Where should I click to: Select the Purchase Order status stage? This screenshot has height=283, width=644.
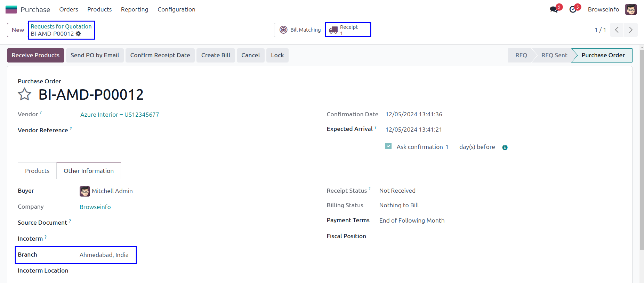[x=603, y=55]
